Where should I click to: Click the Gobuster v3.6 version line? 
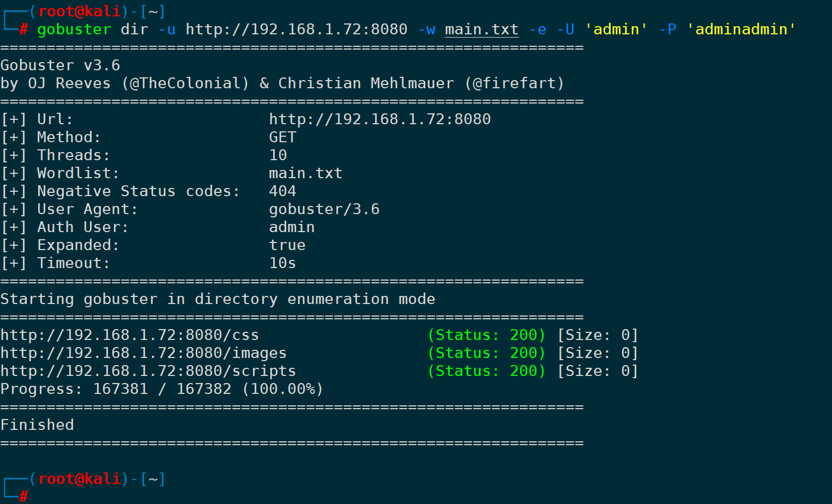point(61,65)
